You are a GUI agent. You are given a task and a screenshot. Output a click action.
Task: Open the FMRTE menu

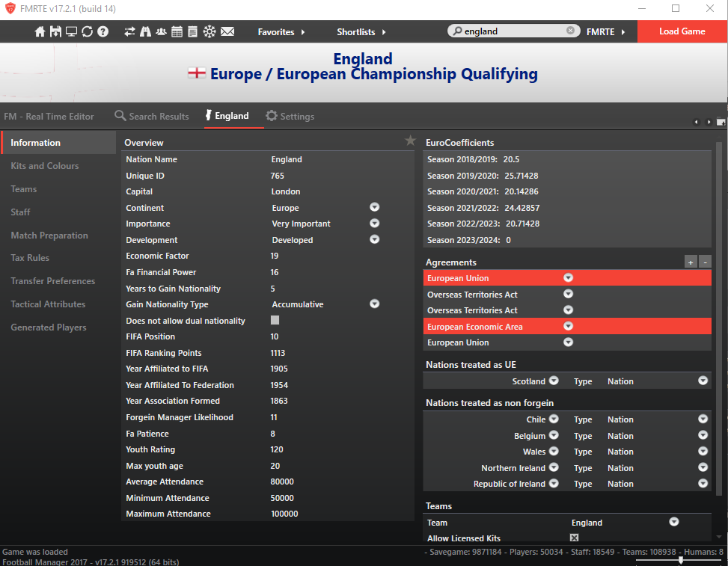606,31
